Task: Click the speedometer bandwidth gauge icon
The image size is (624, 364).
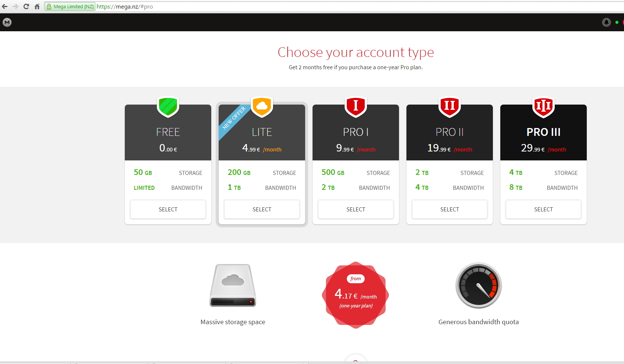Action: pyautogui.click(x=479, y=285)
